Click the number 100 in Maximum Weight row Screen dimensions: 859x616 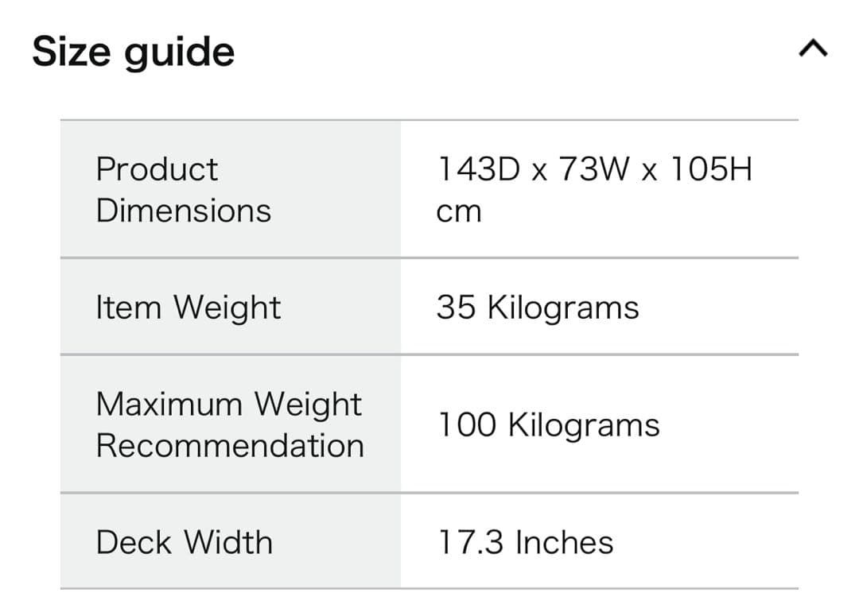467,424
